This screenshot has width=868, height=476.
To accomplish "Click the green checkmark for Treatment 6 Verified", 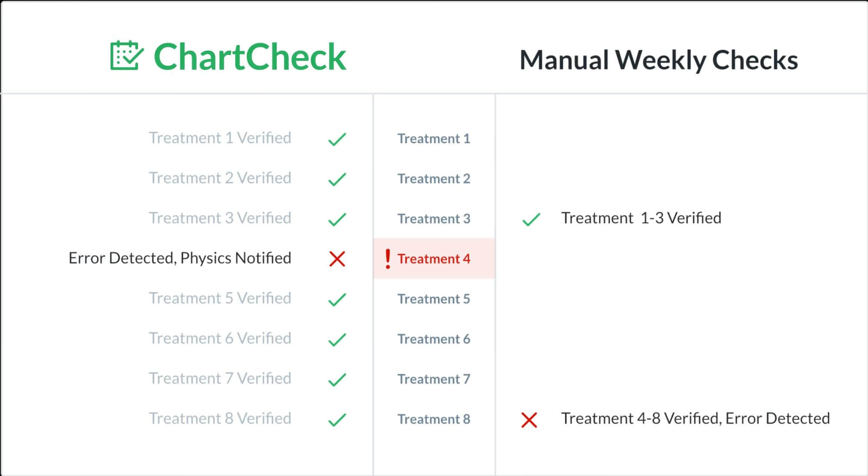I will (x=337, y=339).
